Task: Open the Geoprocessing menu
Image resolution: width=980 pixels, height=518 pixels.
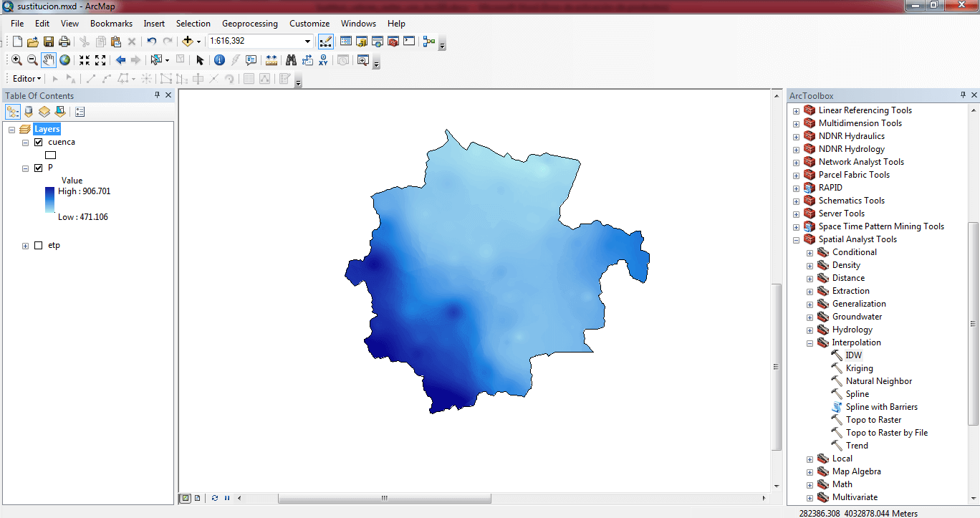Action: click(x=249, y=24)
